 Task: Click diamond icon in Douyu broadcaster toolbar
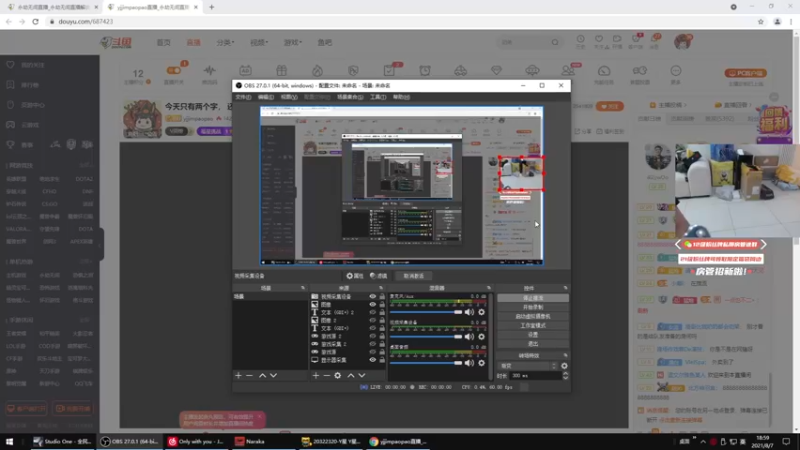(x=496, y=70)
